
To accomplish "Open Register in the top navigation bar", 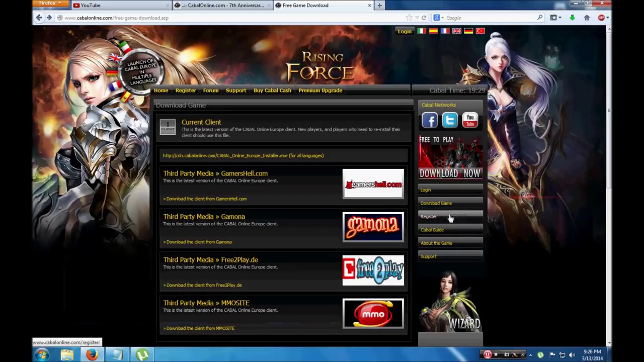I will pyautogui.click(x=186, y=90).
